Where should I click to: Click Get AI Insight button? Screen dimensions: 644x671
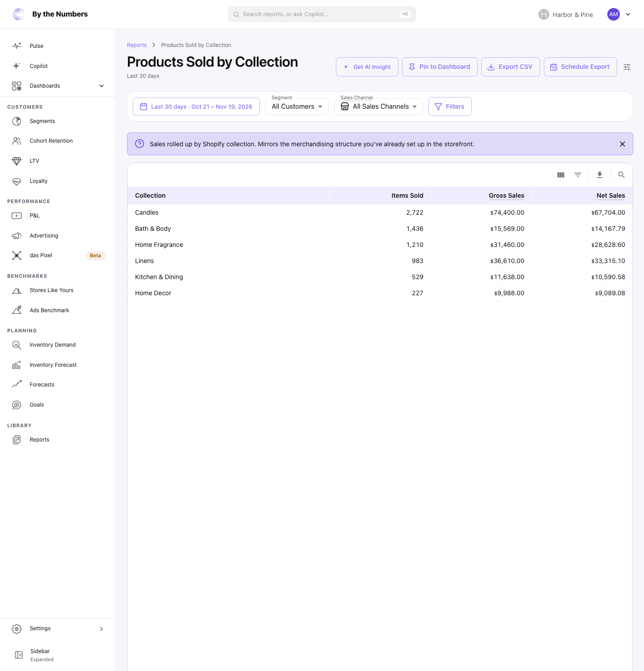367,67
